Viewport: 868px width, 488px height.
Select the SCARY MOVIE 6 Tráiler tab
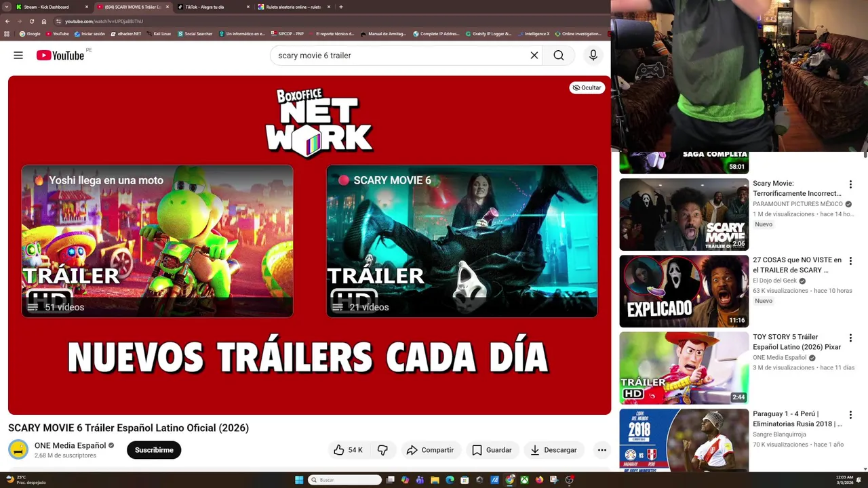tap(133, 7)
